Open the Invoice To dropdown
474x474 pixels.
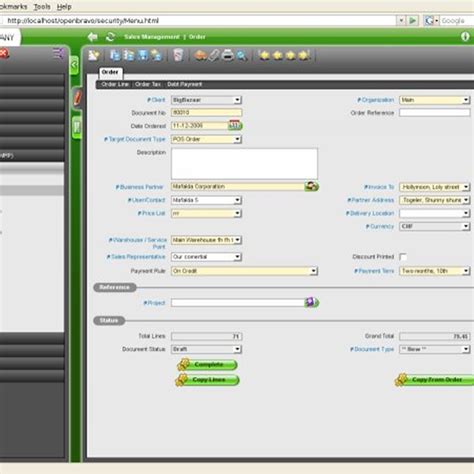[466, 187]
